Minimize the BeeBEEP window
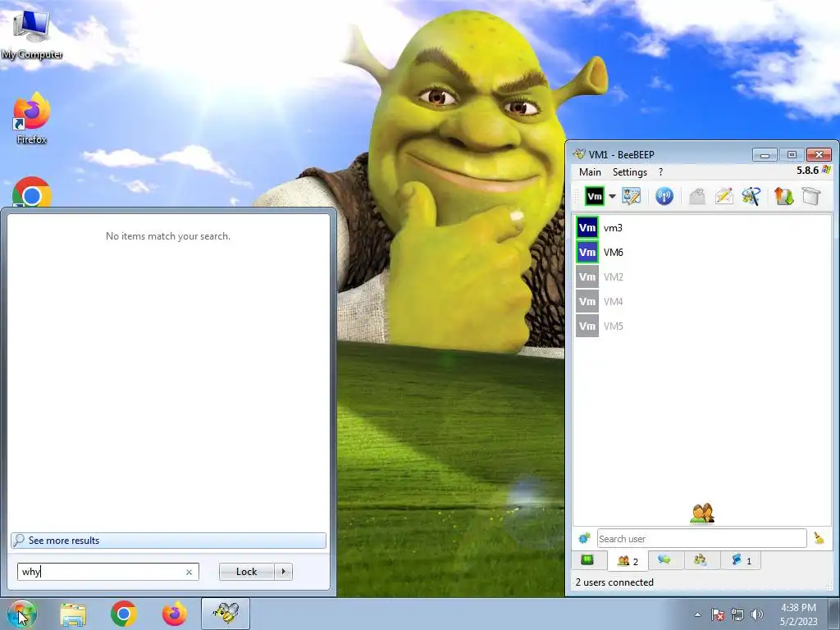This screenshot has height=630, width=840. pos(765,155)
